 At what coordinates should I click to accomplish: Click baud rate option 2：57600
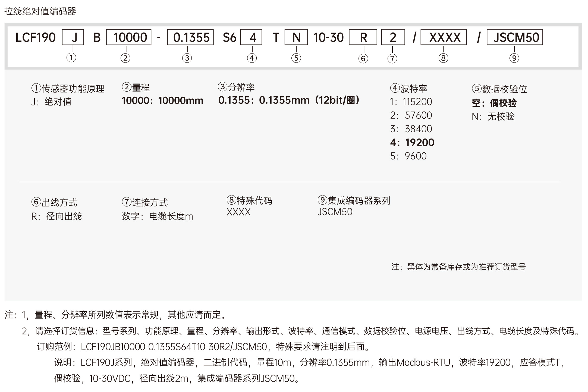pos(411,115)
